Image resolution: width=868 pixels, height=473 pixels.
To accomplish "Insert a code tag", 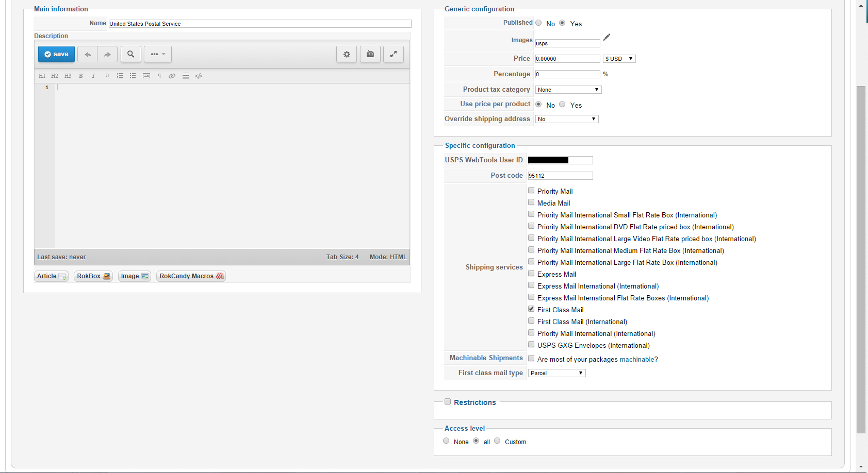I will click(x=199, y=76).
